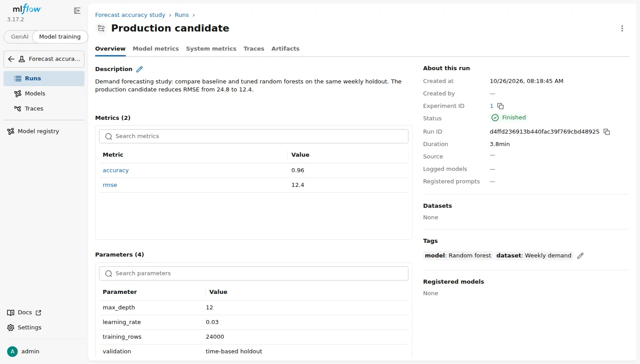
Task: Click the dataset: Weekly demand tag
Action: click(x=534, y=256)
